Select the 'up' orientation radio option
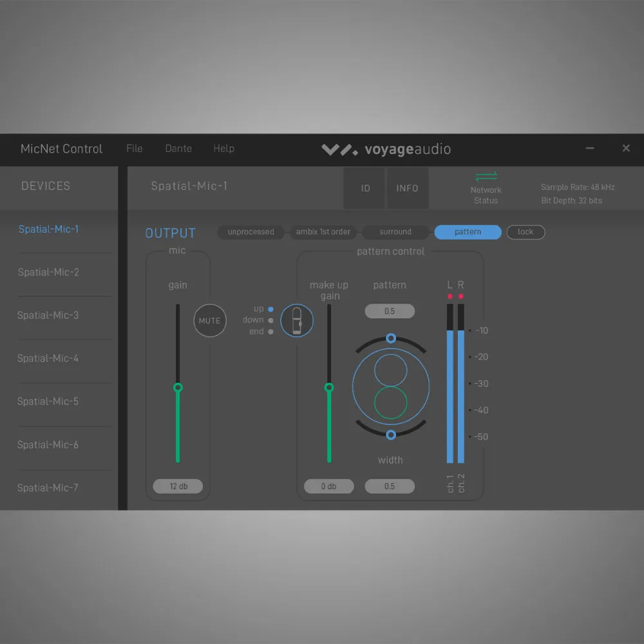This screenshot has width=644, height=644. (x=270, y=309)
